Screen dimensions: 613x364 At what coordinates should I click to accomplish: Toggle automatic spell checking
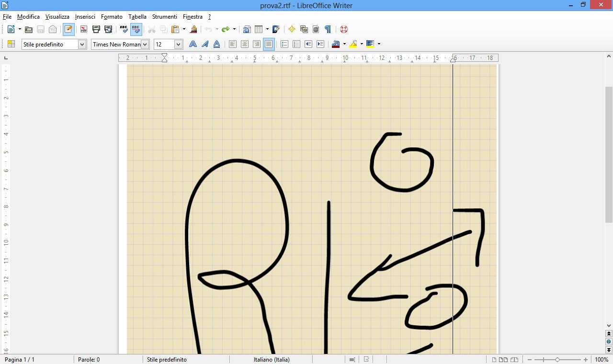[136, 29]
